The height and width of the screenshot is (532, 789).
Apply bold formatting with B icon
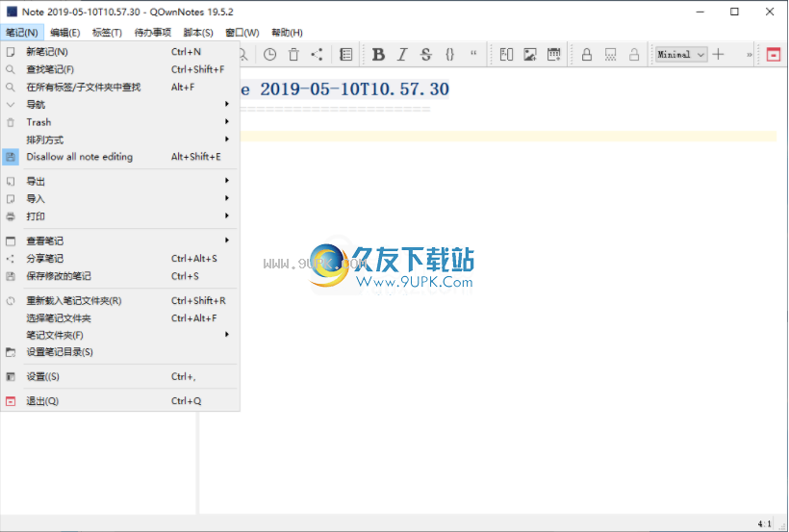coord(378,55)
